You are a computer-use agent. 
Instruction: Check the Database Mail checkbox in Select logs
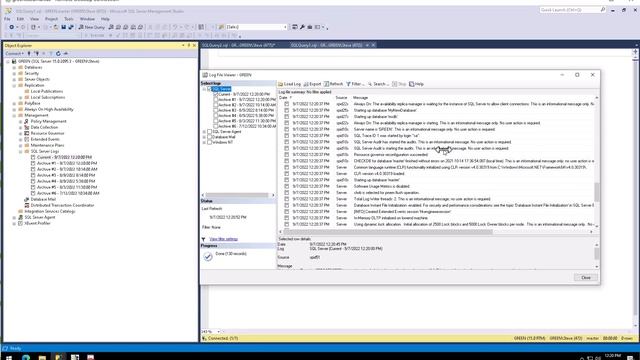(209, 137)
